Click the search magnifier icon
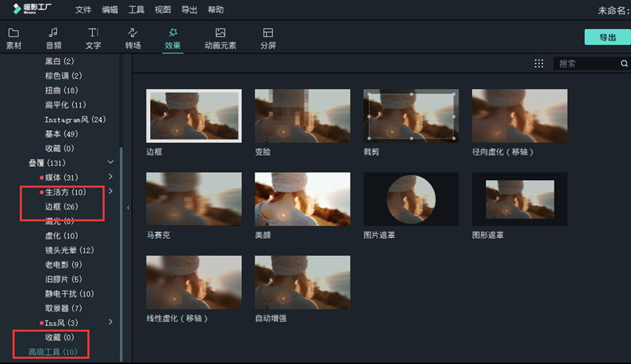This screenshot has height=364, width=631. [x=624, y=64]
